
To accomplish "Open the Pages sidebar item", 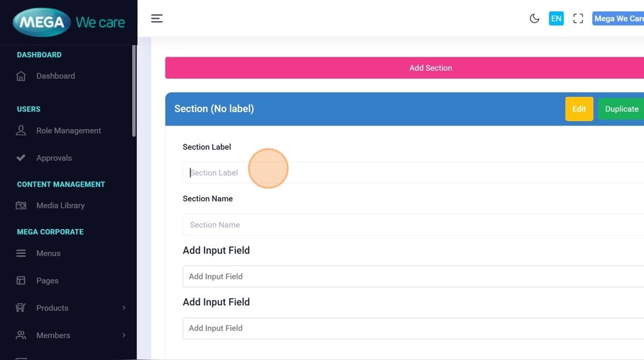I will (47, 281).
